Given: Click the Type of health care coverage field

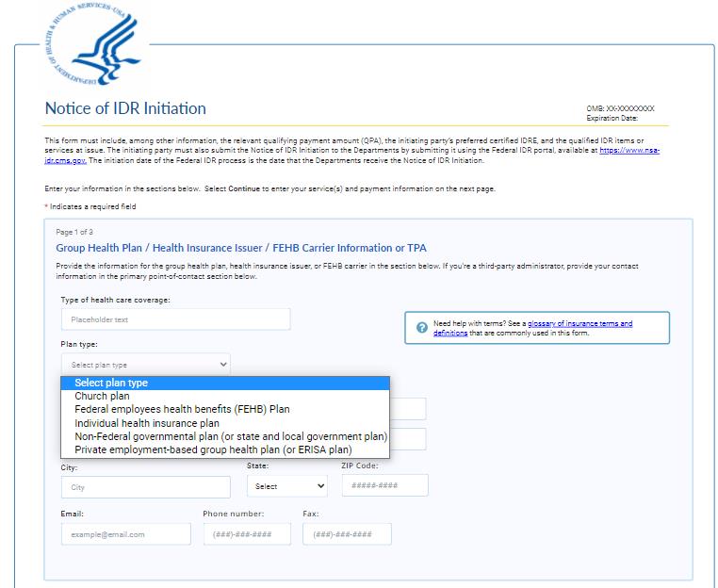Looking at the screenshot, I should click(x=175, y=319).
